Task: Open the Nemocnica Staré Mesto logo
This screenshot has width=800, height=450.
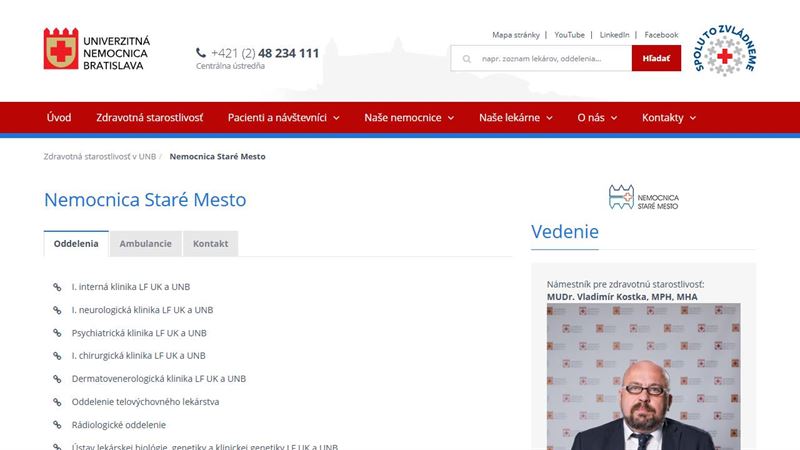Action: tap(643, 197)
